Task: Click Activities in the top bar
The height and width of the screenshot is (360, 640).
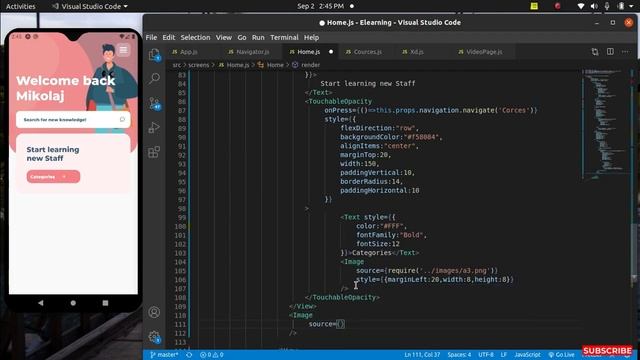Action: pos(20,6)
